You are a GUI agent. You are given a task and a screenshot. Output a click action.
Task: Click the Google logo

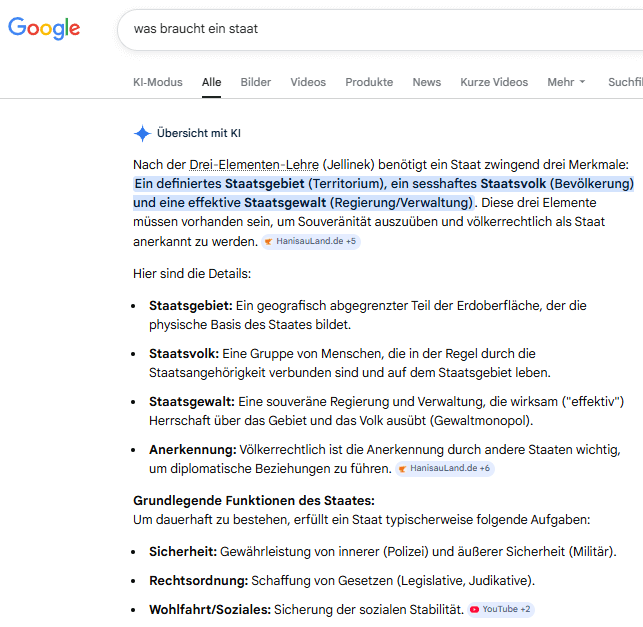click(44, 29)
